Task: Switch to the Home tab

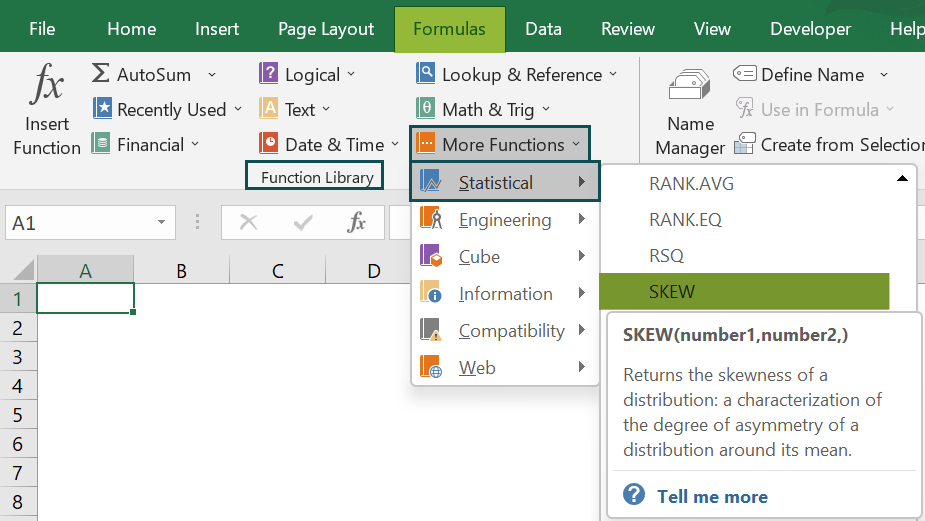Action: [x=132, y=29]
